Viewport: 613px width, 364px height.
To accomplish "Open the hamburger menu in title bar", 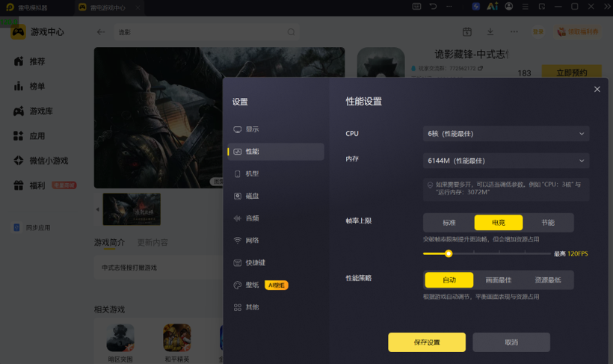I will point(526,6).
